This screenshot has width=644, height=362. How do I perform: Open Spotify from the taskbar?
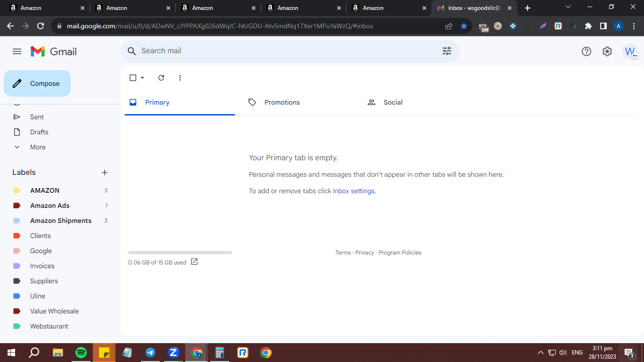(x=81, y=352)
